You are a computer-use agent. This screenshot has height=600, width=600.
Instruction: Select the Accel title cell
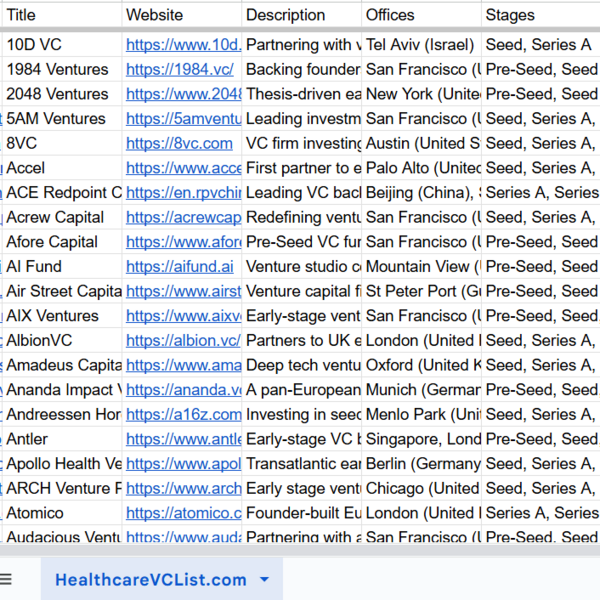[x=62, y=168]
